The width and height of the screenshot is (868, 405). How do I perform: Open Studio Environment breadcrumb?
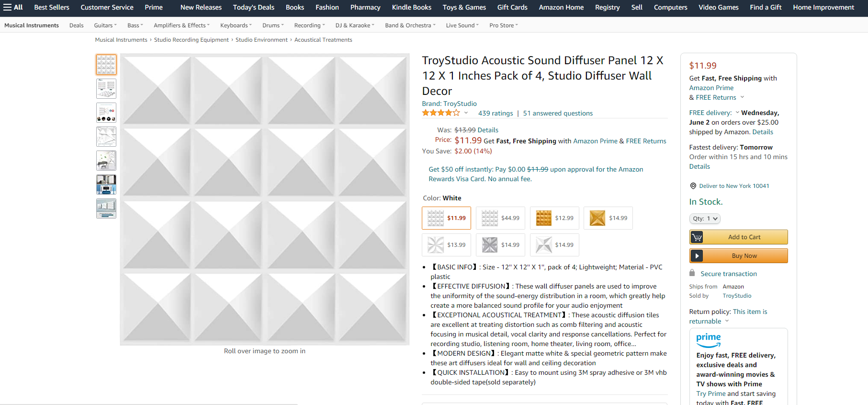[x=261, y=40]
